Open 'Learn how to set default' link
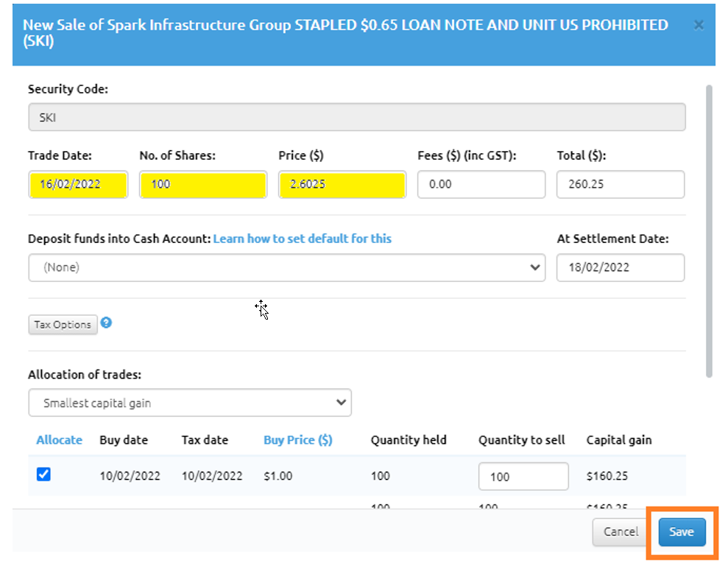 point(303,239)
